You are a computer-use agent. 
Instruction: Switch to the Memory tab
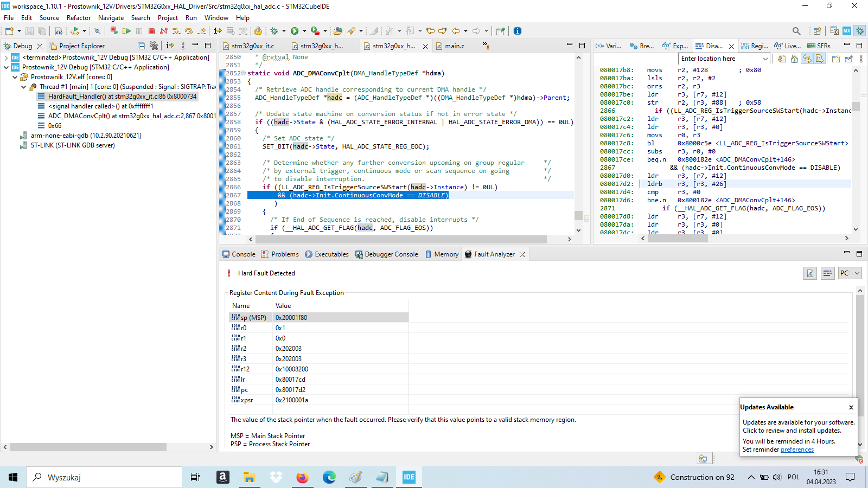(x=442, y=254)
